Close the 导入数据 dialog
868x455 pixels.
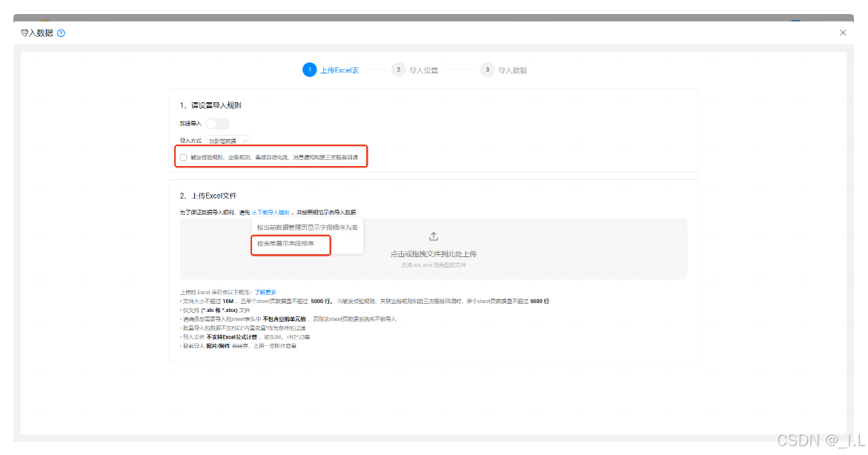[843, 33]
